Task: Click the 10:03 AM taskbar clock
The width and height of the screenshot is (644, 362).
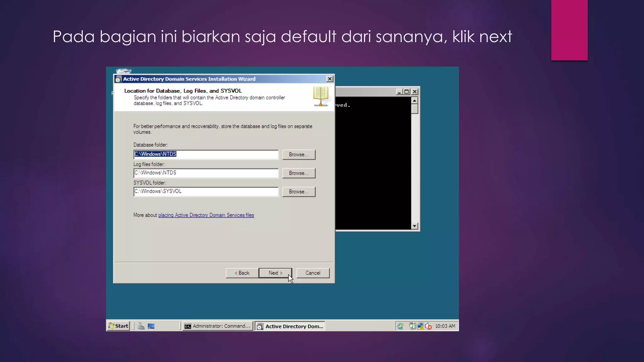Action: coord(445,326)
